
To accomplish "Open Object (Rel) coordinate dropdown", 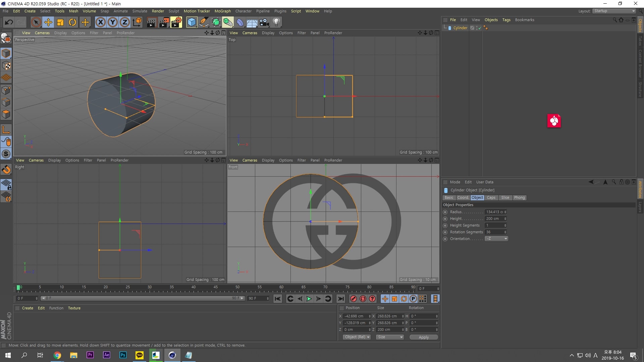I will pyautogui.click(x=357, y=337).
